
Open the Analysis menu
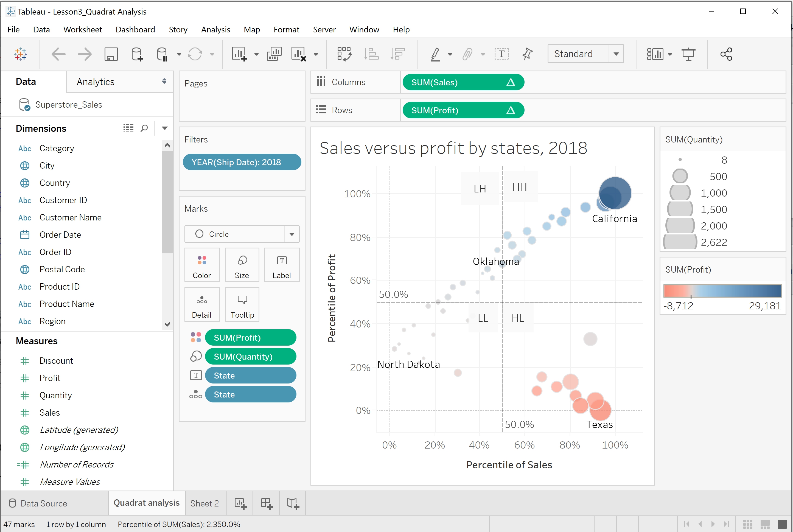[215, 30]
